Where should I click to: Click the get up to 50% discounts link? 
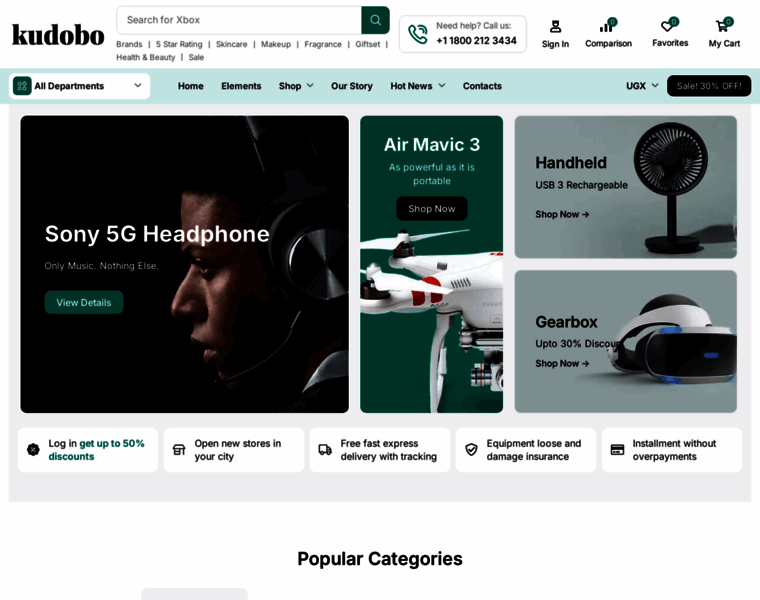(96, 450)
